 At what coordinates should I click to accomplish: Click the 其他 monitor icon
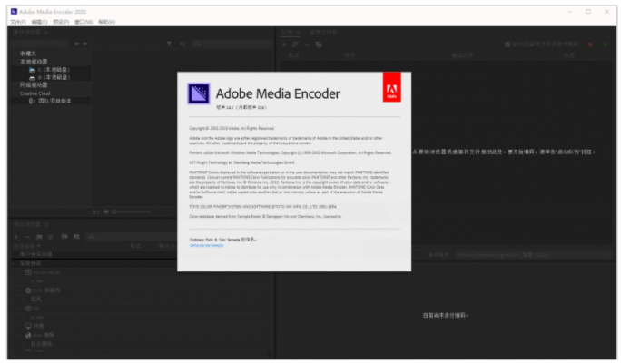tap(28, 326)
